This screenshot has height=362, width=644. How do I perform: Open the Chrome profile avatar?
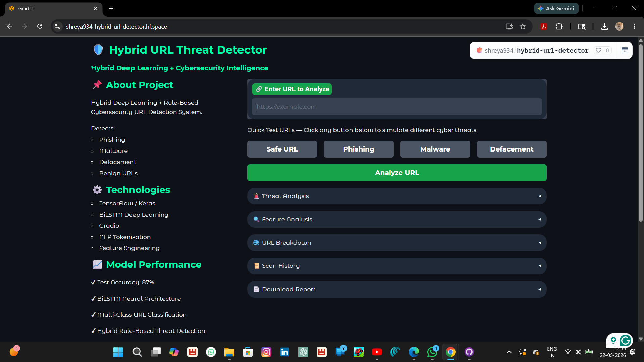point(619,26)
